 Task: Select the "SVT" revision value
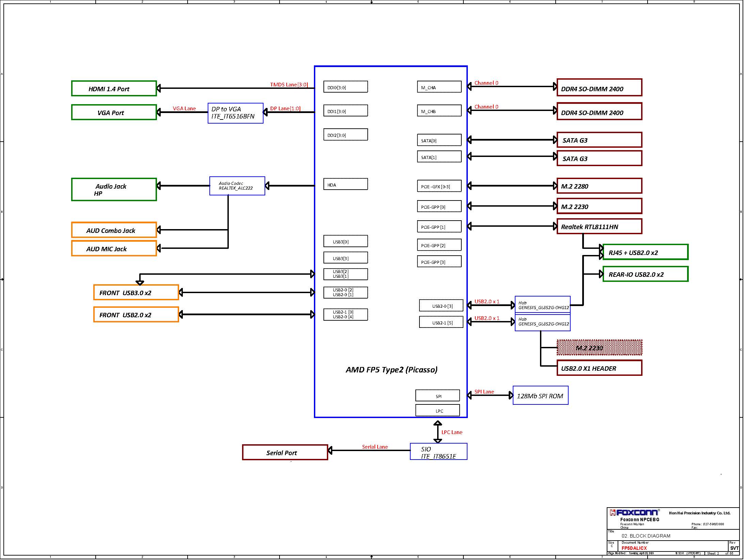pos(734,548)
